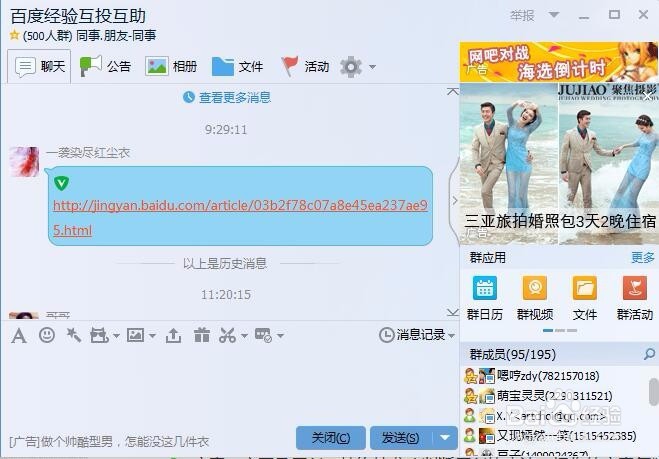
Task: Click the 举报 report button
Action: coord(522,16)
